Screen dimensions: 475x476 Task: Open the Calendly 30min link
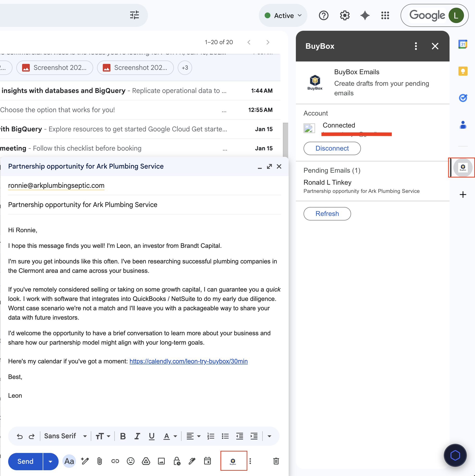click(189, 361)
